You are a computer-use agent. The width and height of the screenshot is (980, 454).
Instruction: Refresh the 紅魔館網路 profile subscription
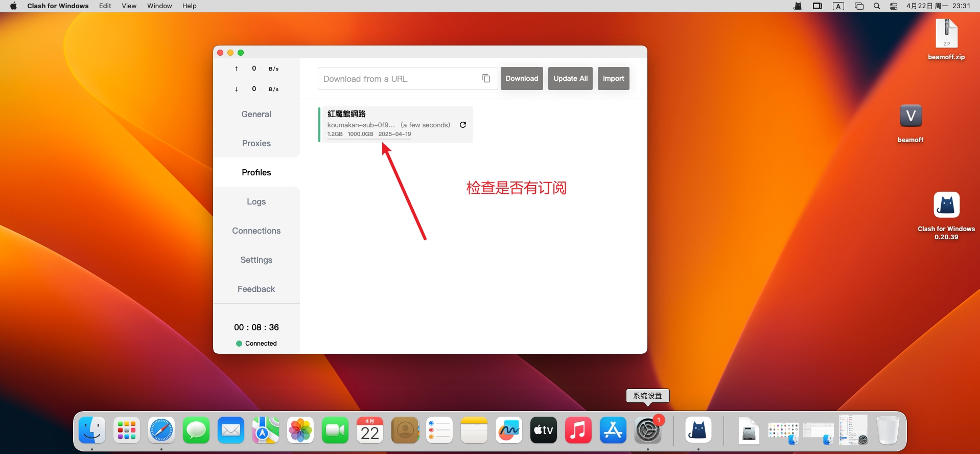463,125
